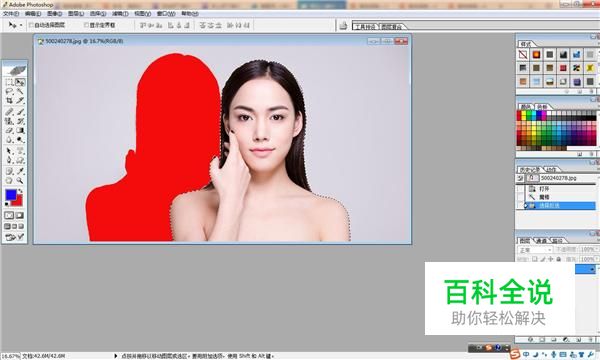The width and height of the screenshot is (600, 360).
Task: Open the 窗口 menu
Action: coord(166,14)
